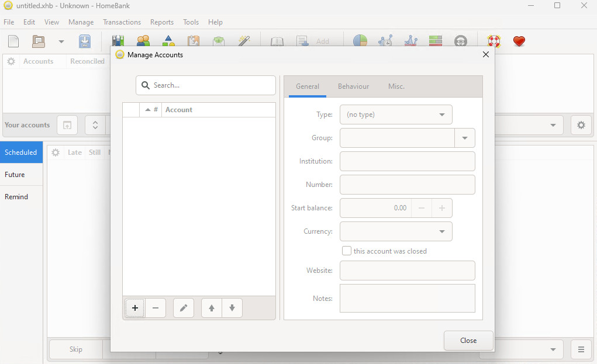Edit account name with pencil icon
This screenshot has height=364, width=597.
[184, 308]
